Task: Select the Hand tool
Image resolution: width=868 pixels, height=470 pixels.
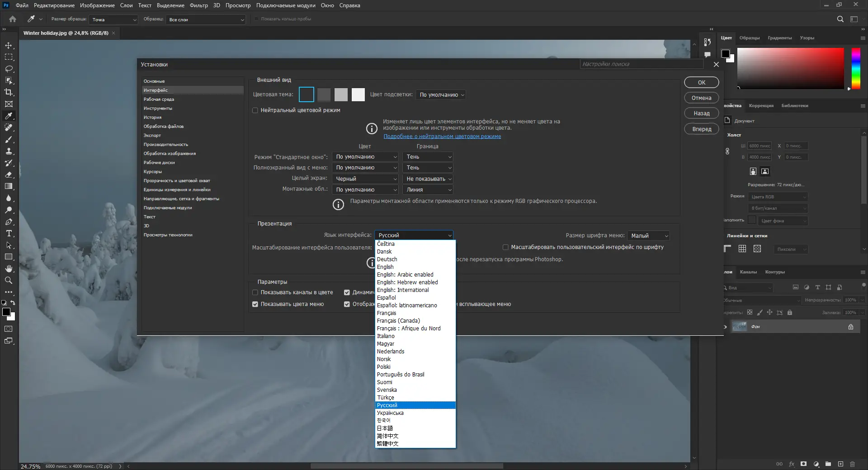Action: click(x=9, y=268)
